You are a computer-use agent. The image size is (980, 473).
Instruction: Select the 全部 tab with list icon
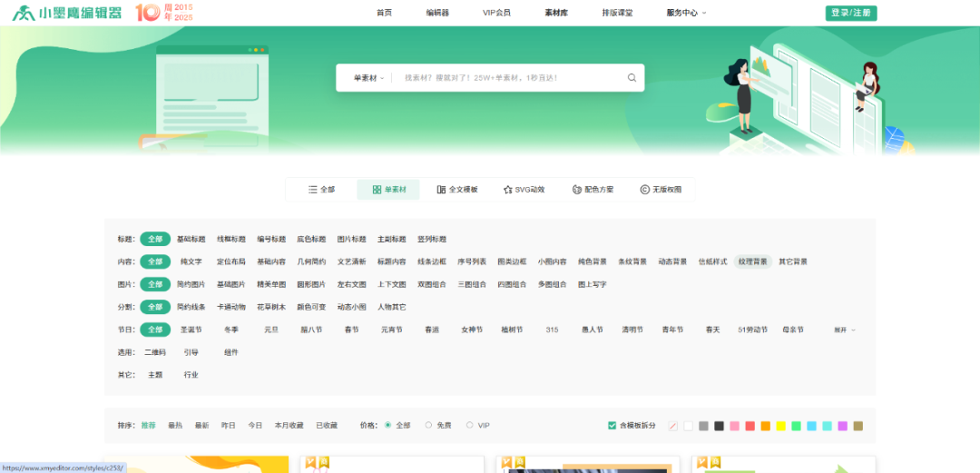coord(321,190)
